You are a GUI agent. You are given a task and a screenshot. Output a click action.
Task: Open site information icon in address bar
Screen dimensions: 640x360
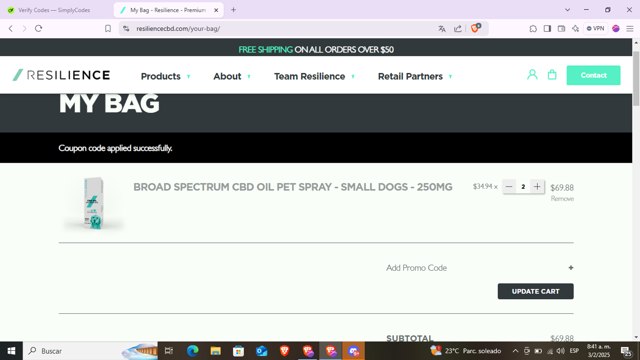pyautogui.click(x=126, y=29)
